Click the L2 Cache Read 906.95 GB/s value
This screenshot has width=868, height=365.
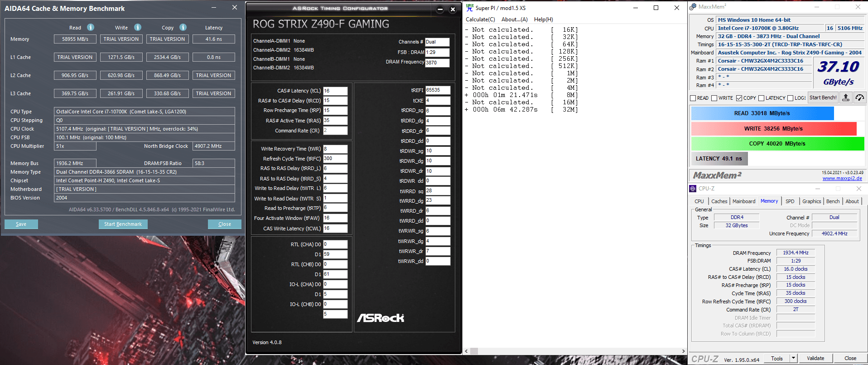click(x=75, y=75)
